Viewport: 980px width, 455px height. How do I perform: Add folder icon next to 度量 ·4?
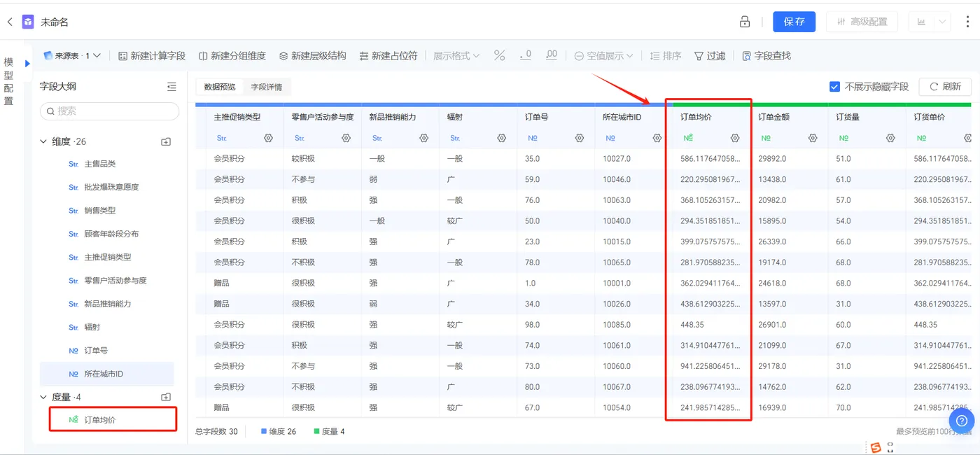(166, 397)
